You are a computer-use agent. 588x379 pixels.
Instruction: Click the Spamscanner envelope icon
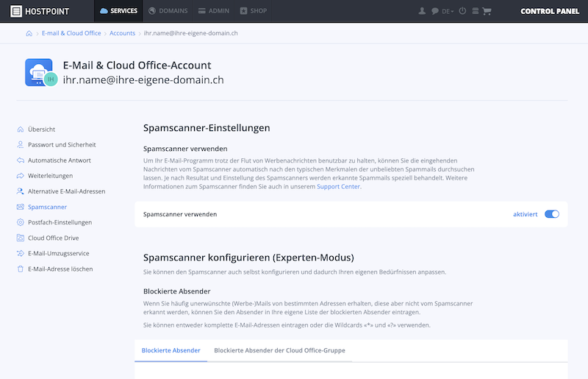tap(21, 207)
